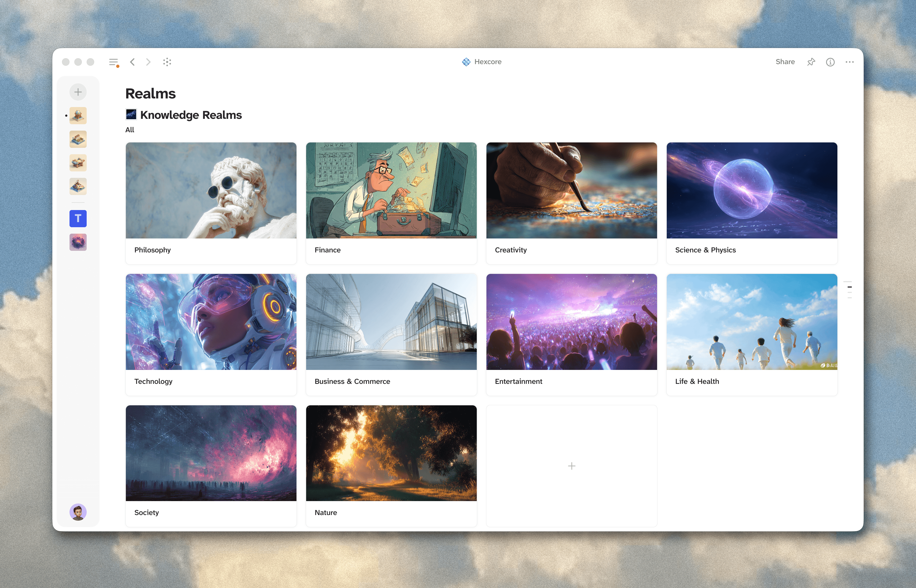This screenshot has height=588, width=916.
Task: Open the user avatar at sidebar bottom
Action: coord(78,512)
